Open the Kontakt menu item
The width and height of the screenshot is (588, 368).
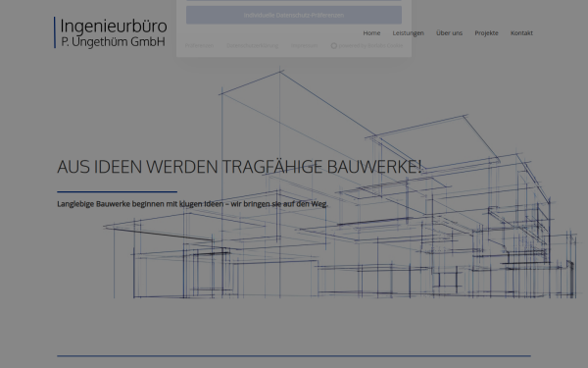[521, 33]
